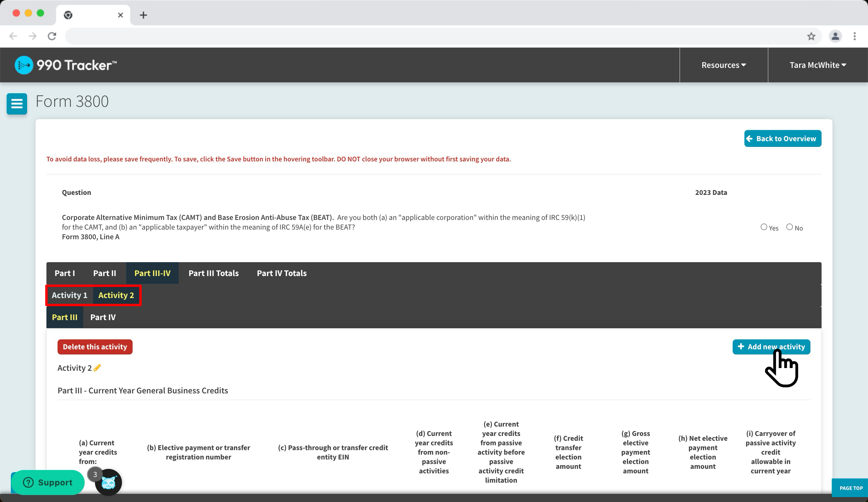Click the Add new activity button
Screen dimensions: 868x502
coord(771,347)
